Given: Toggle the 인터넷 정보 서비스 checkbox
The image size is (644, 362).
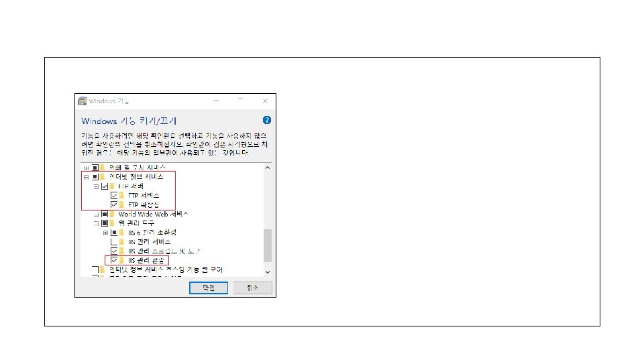Looking at the screenshot, I should click(95, 177).
